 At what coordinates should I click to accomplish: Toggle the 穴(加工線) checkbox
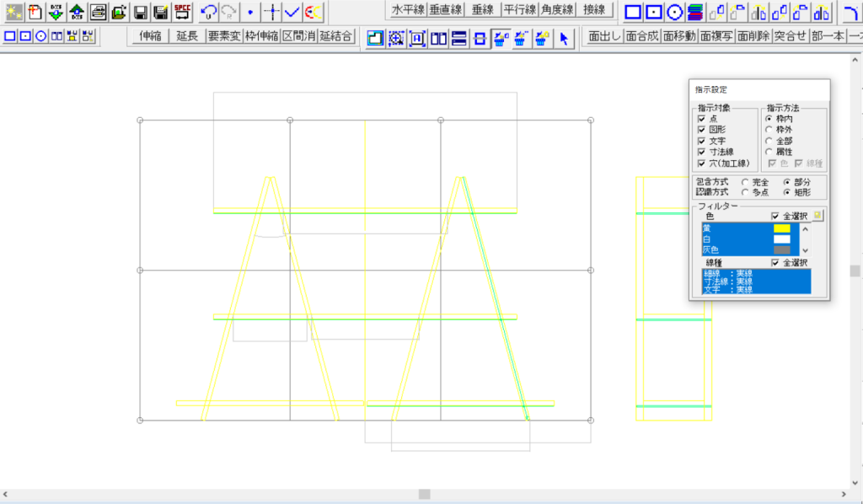(701, 163)
